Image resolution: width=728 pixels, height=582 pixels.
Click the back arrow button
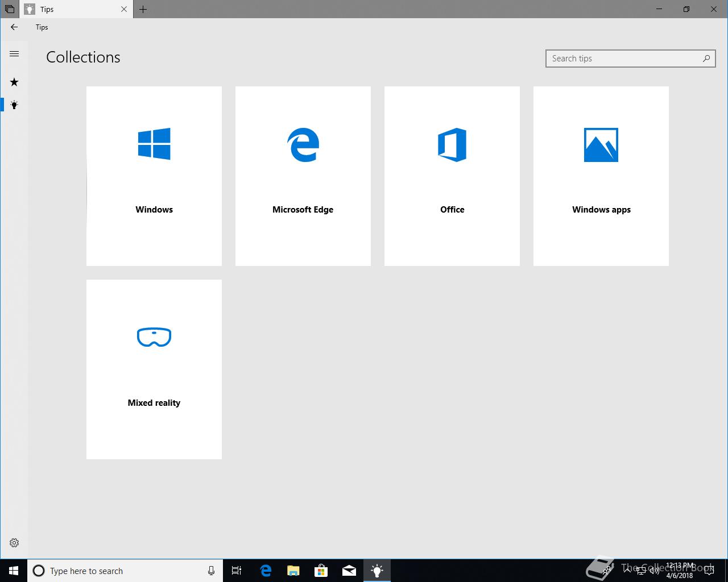(14, 27)
